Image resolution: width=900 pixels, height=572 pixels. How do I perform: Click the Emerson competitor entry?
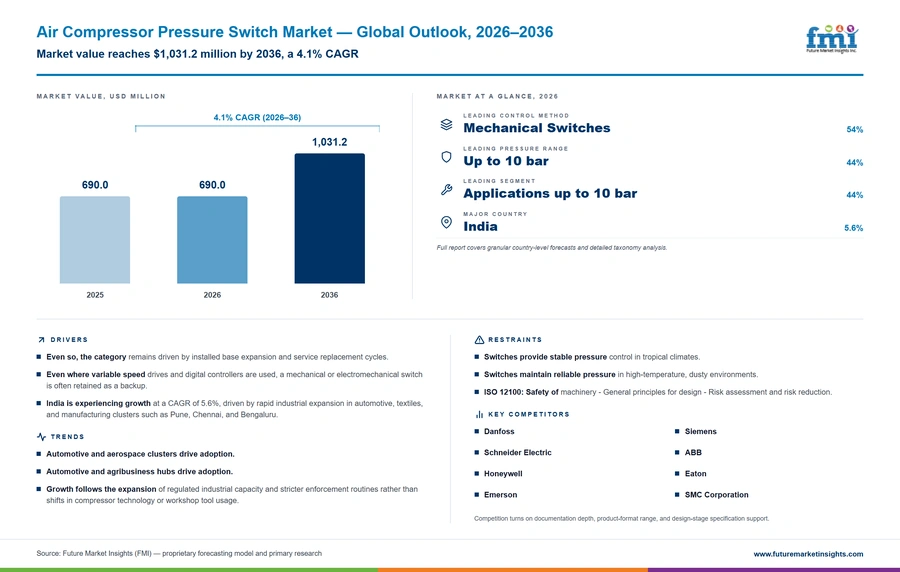[500, 495]
